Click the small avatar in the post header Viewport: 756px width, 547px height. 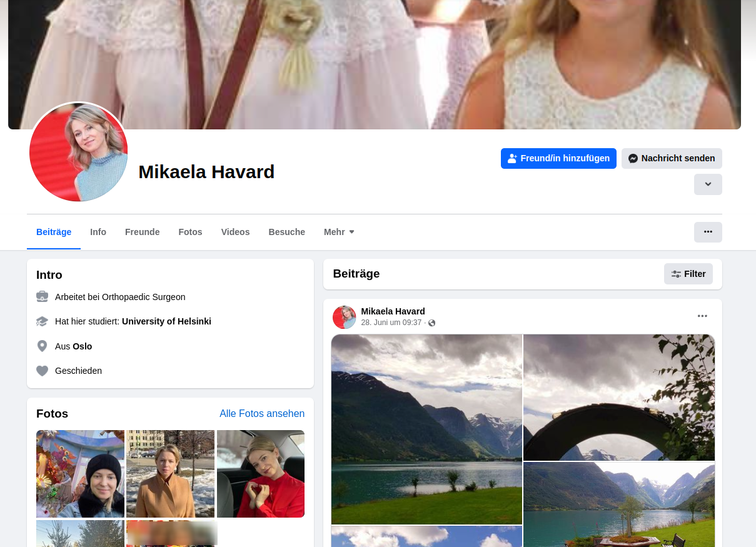(x=344, y=317)
